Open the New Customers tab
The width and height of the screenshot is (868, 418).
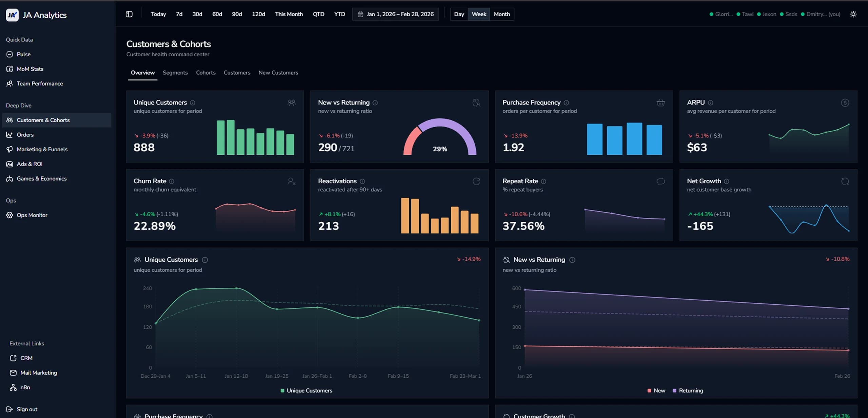[278, 73]
